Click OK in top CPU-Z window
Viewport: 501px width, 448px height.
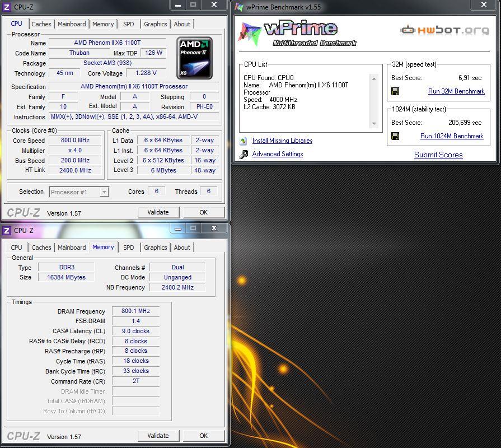pyautogui.click(x=204, y=212)
